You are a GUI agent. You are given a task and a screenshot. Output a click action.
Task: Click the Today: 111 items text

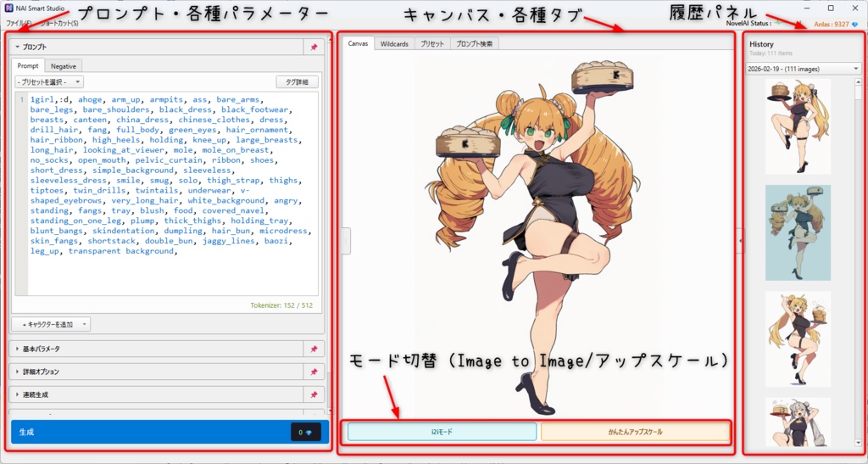(x=771, y=53)
